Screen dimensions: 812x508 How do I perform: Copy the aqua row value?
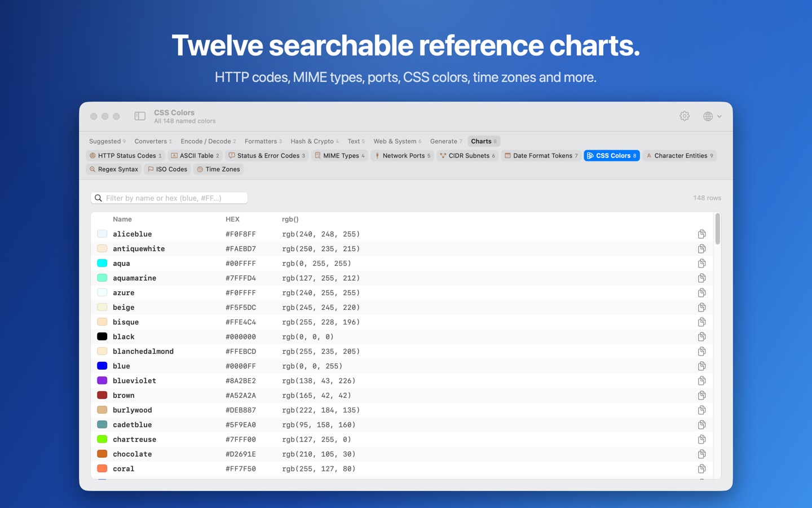[x=701, y=264]
